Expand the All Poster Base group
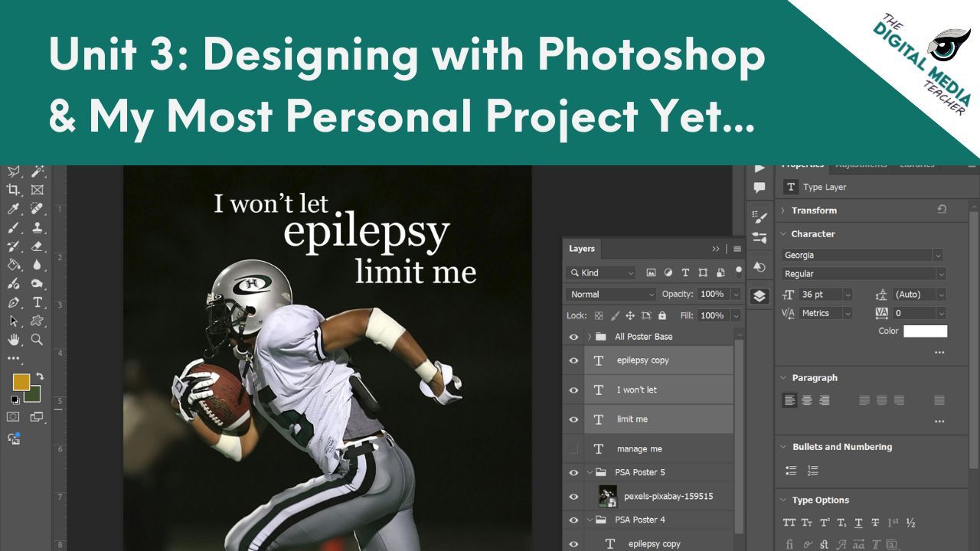The image size is (980, 551). coord(590,337)
